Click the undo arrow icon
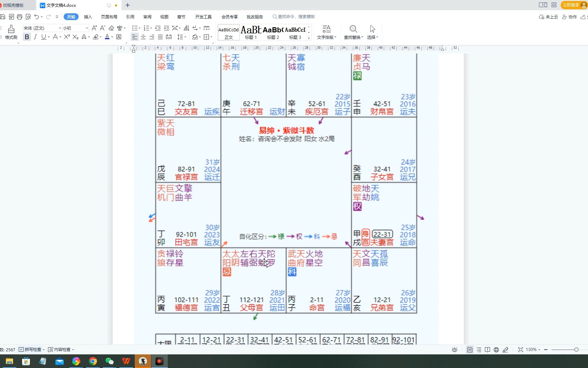This screenshot has width=588, height=368. [36, 17]
